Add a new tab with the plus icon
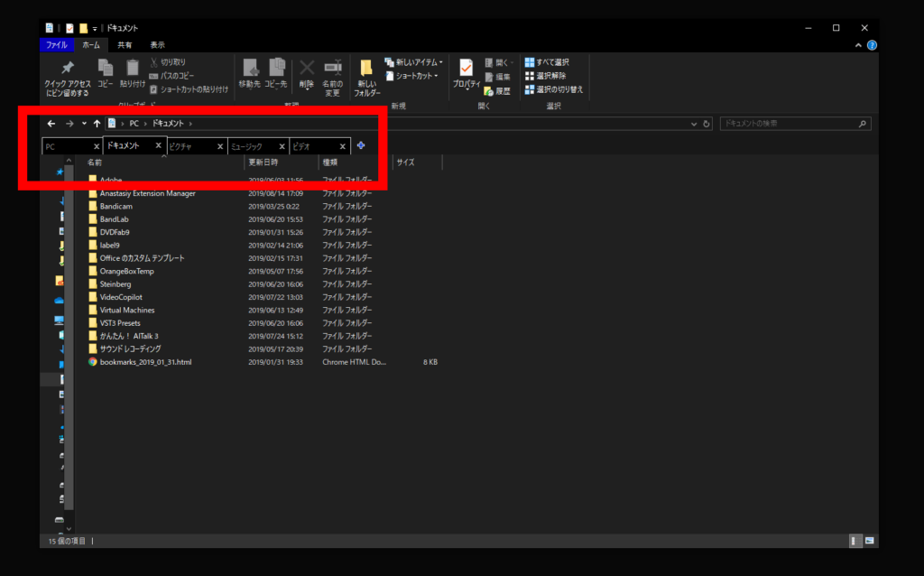The width and height of the screenshot is (924, 576). tap(361, 145)
